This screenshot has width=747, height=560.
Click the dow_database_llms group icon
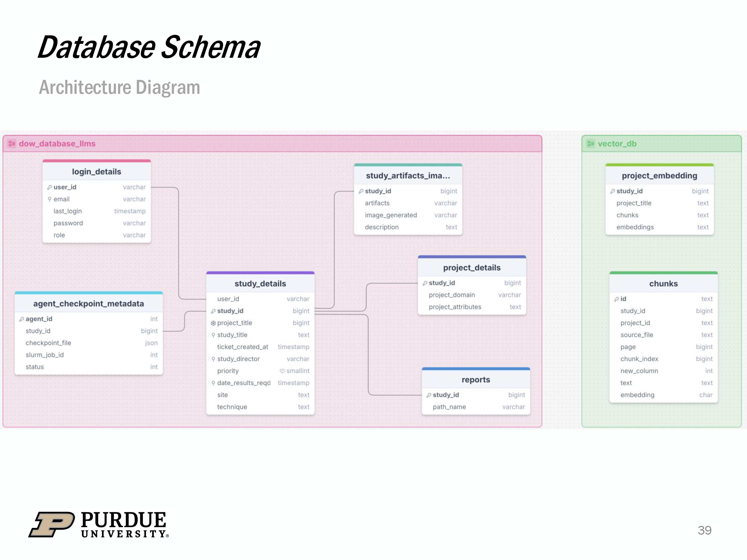click(x=12, y=144)
